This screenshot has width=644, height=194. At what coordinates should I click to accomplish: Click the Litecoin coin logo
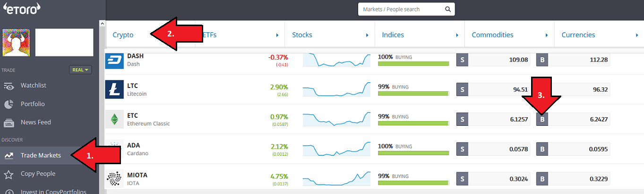click(114, 89)
